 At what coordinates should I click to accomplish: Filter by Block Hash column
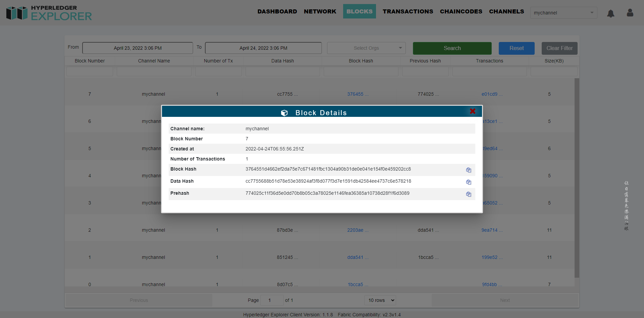[361, 72]
